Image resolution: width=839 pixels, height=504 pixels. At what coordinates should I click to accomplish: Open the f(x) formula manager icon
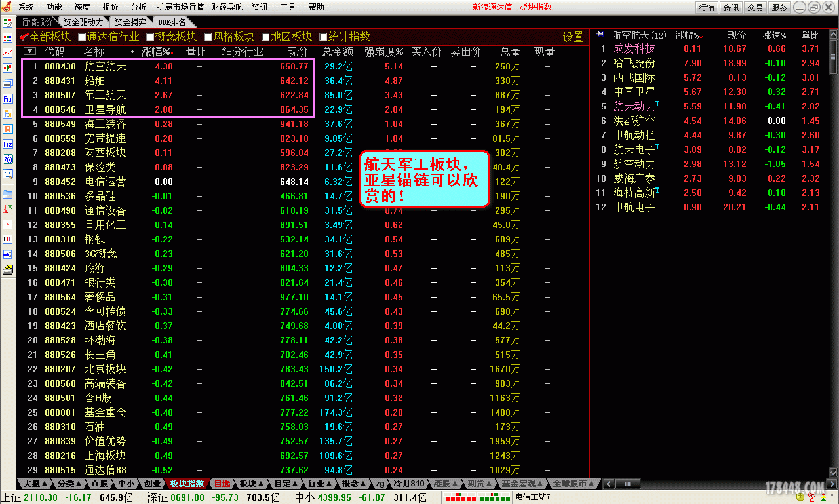(7, 159)
